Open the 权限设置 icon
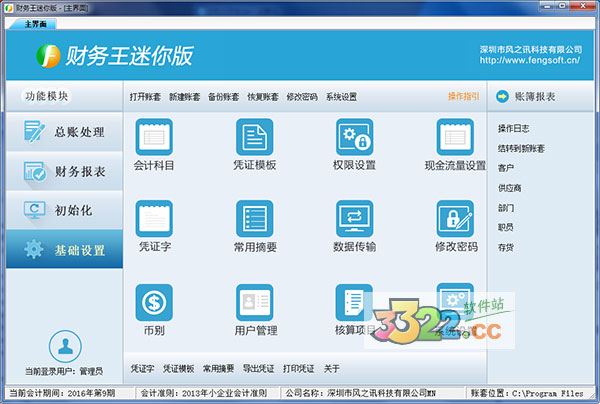The width and height of the screenshot is (600, 404). coord(354,137)
